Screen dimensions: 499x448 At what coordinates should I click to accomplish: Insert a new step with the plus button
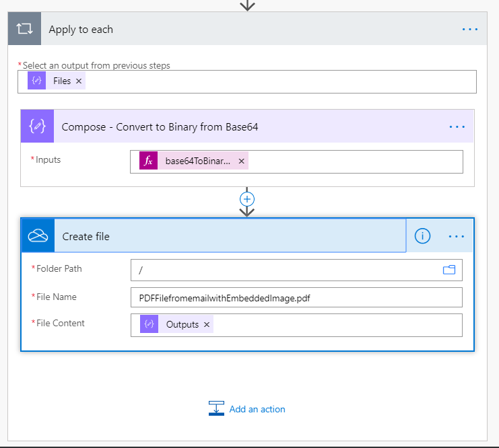(x=247, y=199)
